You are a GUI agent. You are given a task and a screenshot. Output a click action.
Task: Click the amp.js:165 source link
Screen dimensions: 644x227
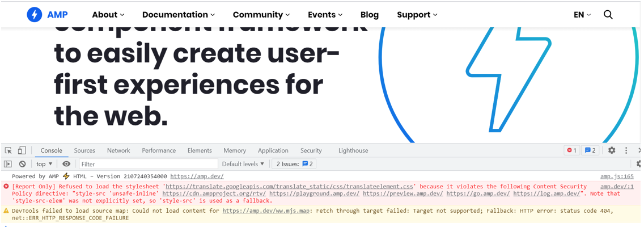coord(617,176)
